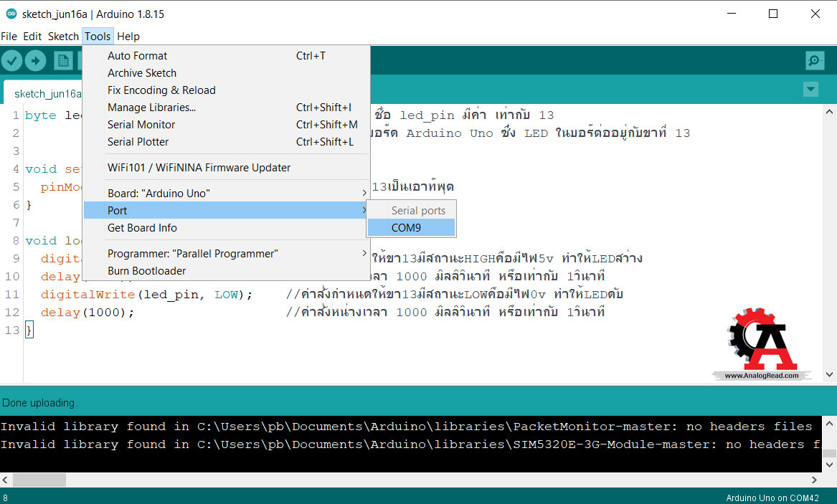Open the Sketch menu
Viewport: 837px width, 504px height.
[63, 37]
